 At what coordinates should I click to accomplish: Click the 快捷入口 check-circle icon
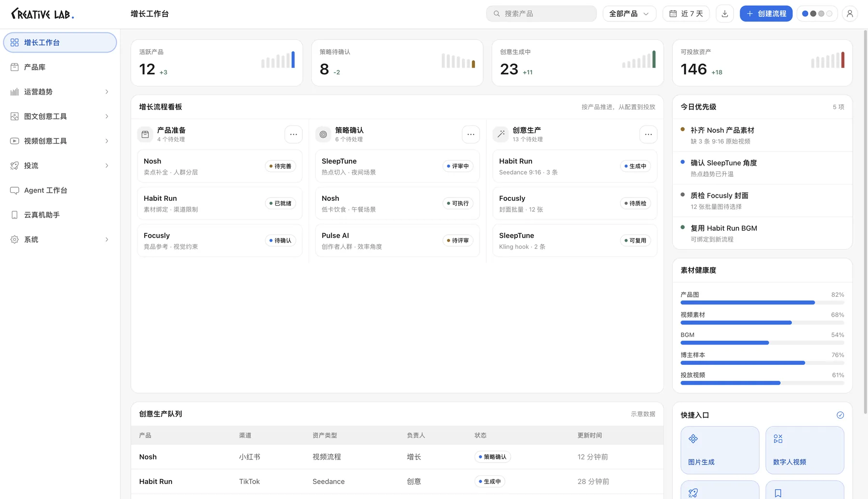click(x=840, y=415)
